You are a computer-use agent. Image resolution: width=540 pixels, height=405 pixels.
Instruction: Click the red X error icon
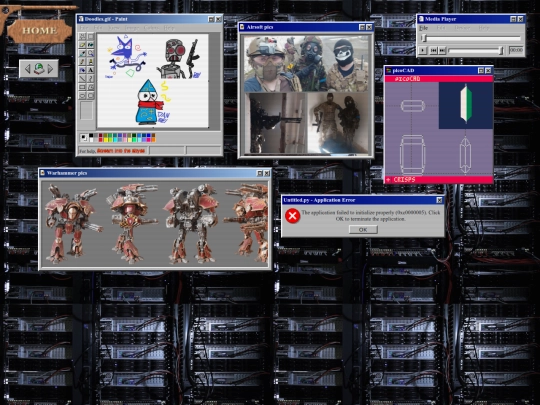[x=292, y=216]
